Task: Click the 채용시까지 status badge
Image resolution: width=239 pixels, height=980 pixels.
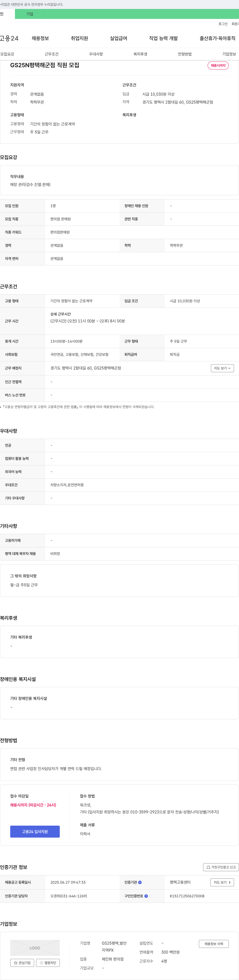Action: (x=218, y=65)
